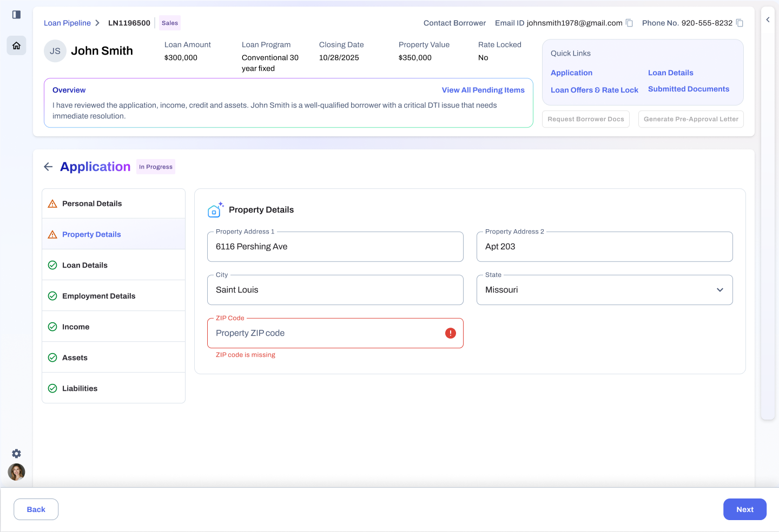Focus the ZIP Code input field
Screen dimensions: 779x532
click(335, 333)
